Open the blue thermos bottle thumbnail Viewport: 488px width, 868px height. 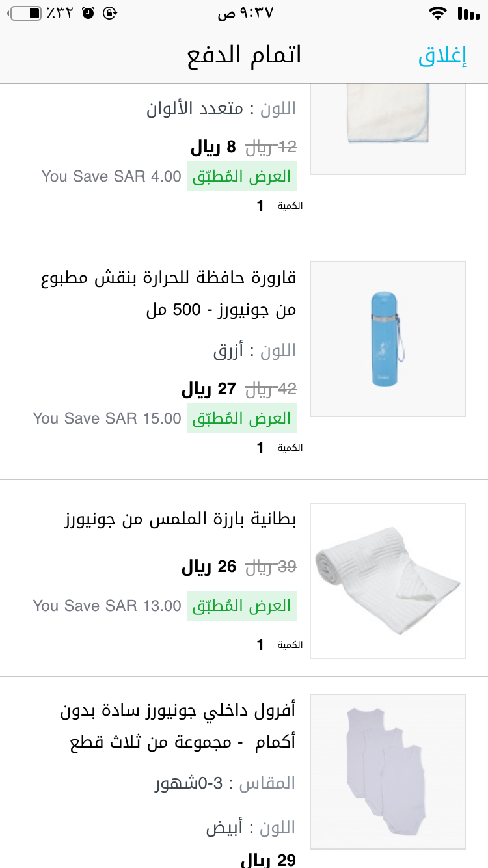[387, 339]
